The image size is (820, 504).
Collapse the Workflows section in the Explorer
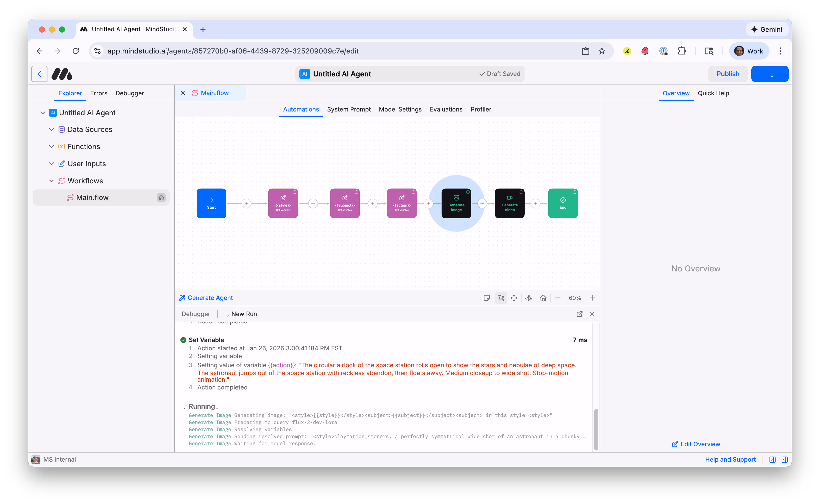[52, 181]
